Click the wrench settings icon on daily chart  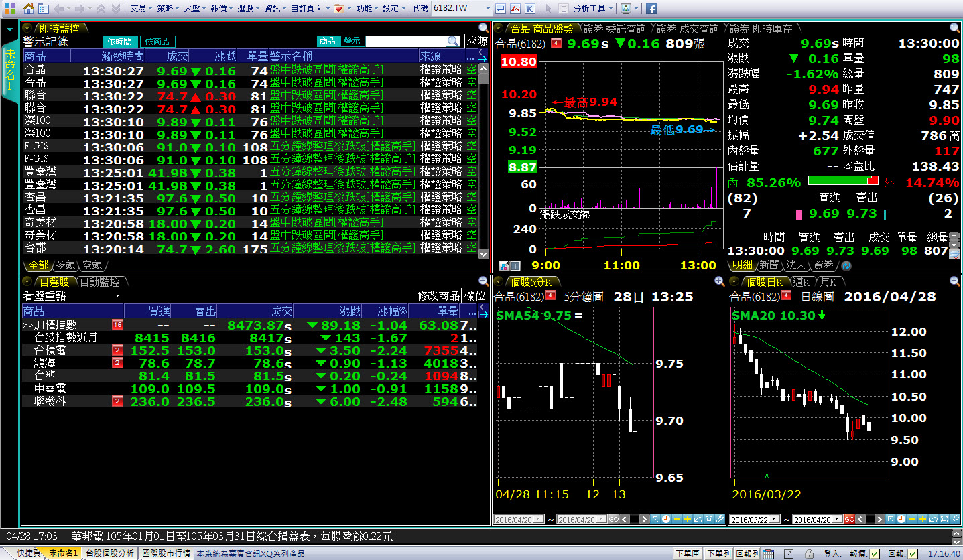[956, 519]
